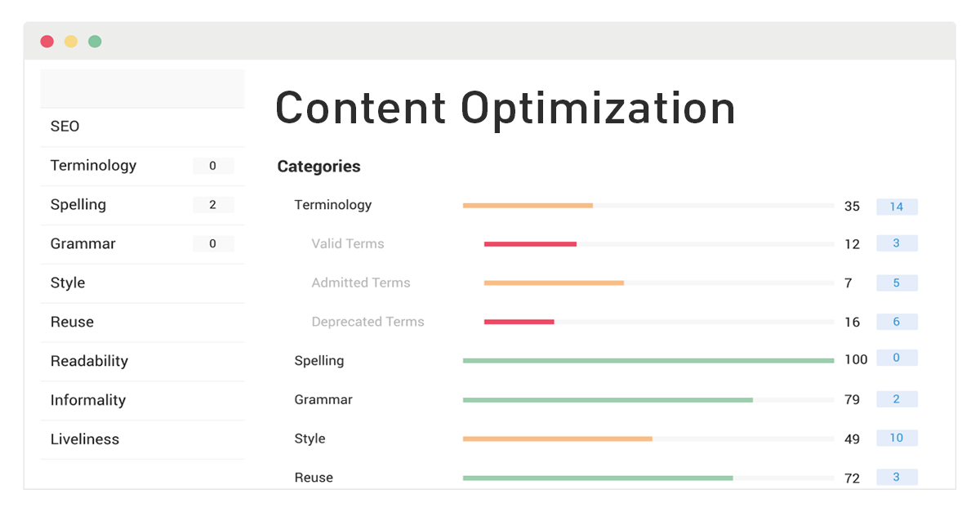This screenshot has height=512, width=980.
Task: Click the Spelling issue count badge
Action: pos(213,204)
